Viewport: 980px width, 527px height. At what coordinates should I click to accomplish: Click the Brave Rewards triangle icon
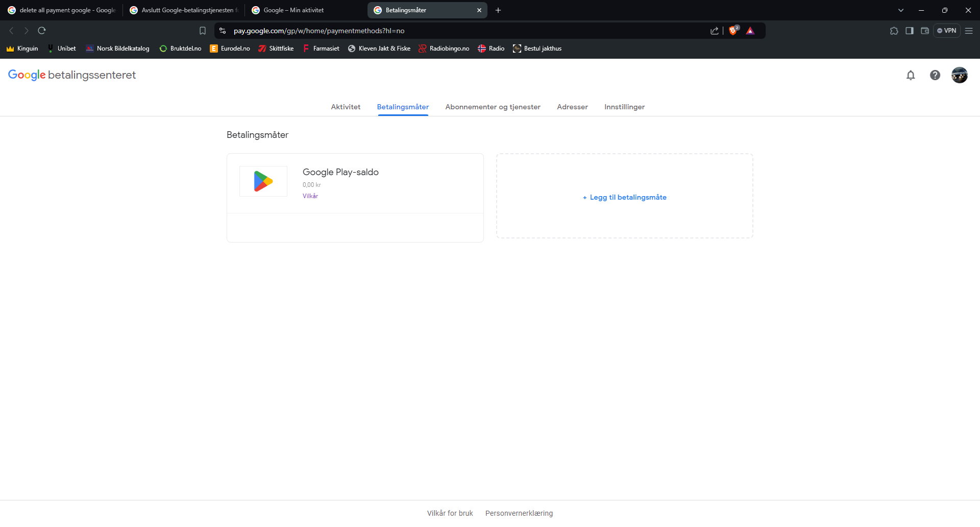pos(750,31)
